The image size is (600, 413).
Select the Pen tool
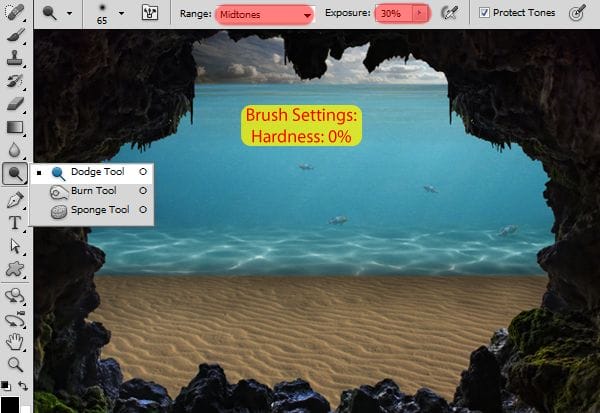[x=15, y=200]
